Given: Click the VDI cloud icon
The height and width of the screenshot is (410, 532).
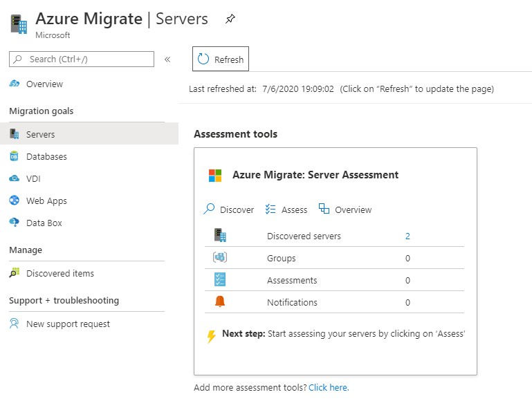Looking at the screenshot, I should [x=15, y=178].
